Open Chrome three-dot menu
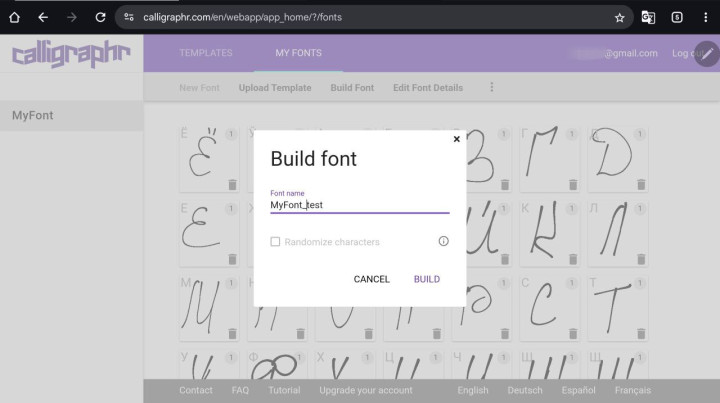 [x=705, y=17]
